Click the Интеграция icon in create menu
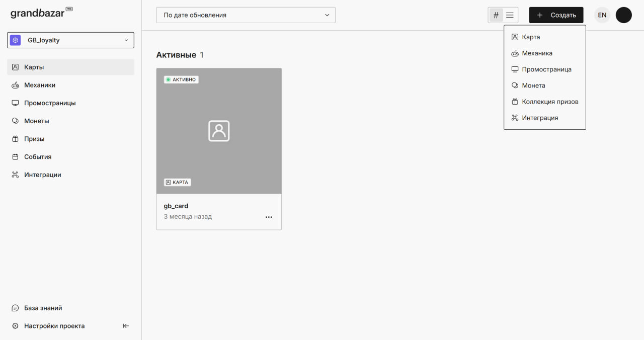 click(515, 118)
